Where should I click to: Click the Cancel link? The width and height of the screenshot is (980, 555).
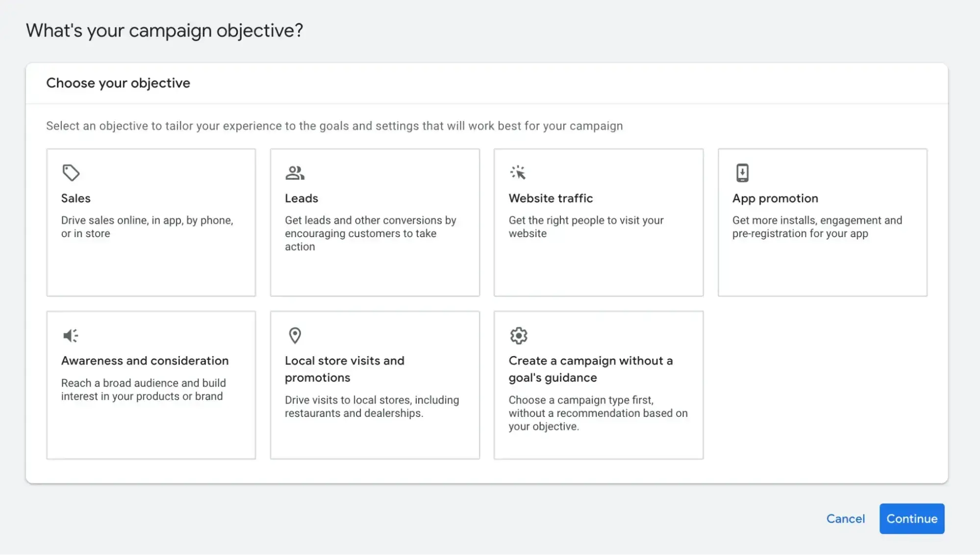[845, 518]
